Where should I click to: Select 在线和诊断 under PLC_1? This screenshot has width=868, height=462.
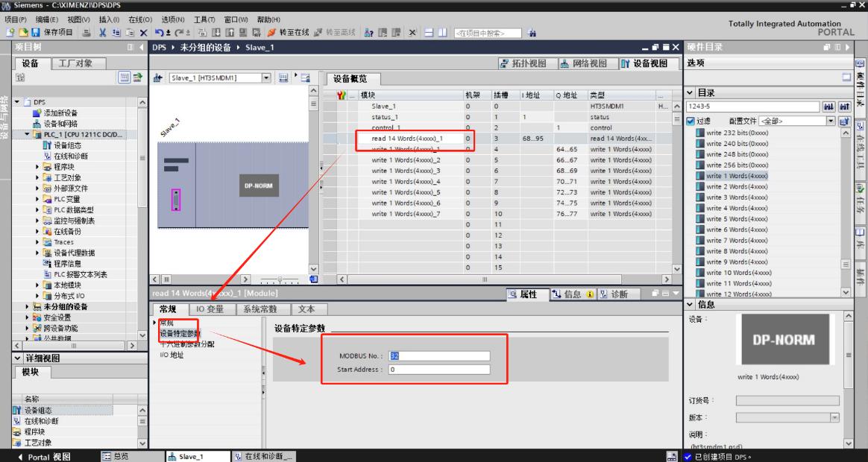click(70, 156)
